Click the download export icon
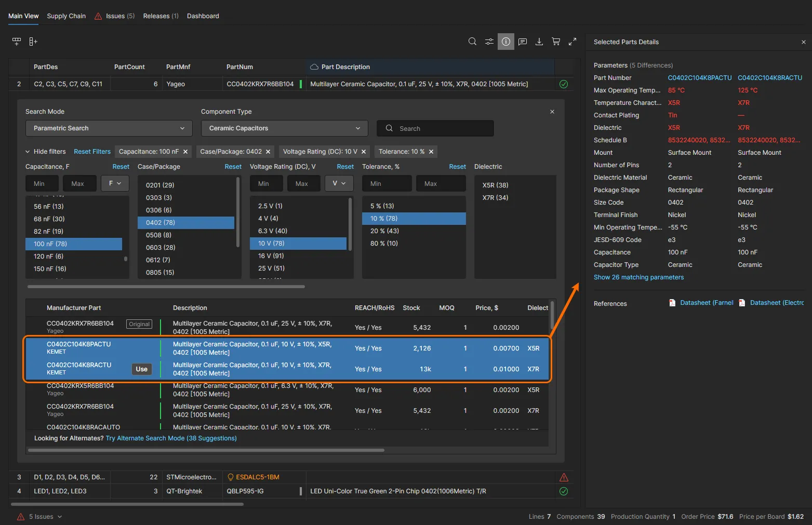The height and width of the screenshot is (525, 812). [x=539, y=42]
